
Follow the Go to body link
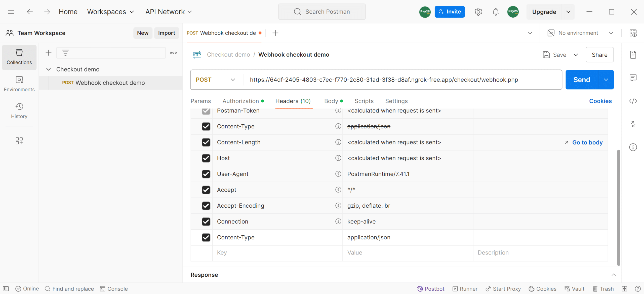click(584, 142)
